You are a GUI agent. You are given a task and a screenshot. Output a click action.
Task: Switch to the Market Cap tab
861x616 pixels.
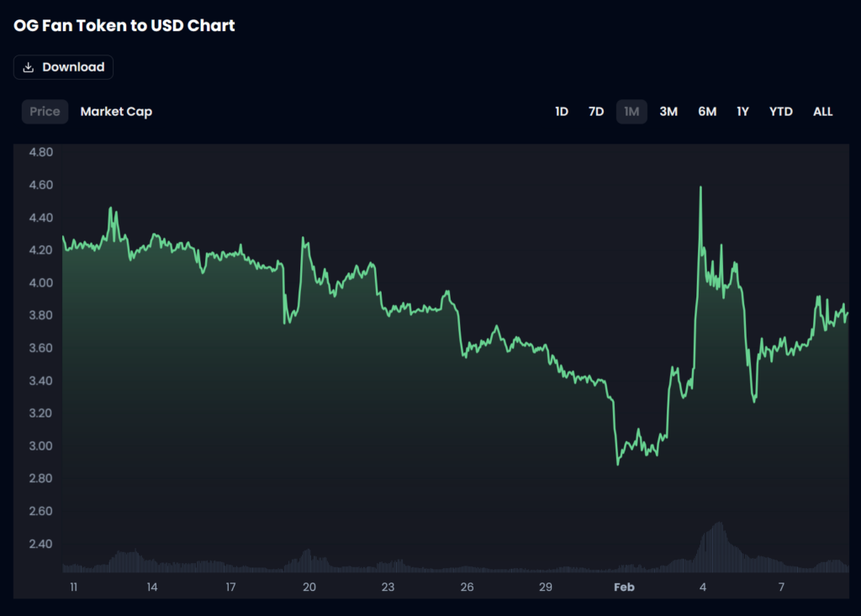[116, 112]
